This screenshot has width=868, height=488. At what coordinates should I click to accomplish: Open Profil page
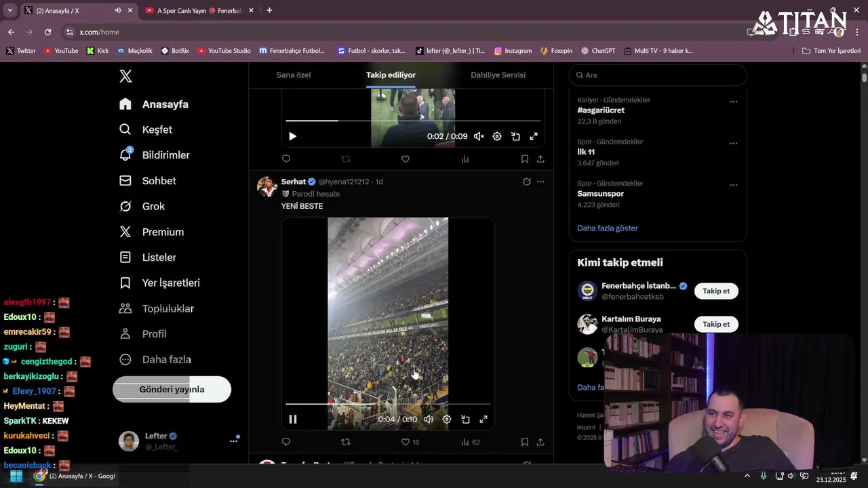tap(142, 334)
